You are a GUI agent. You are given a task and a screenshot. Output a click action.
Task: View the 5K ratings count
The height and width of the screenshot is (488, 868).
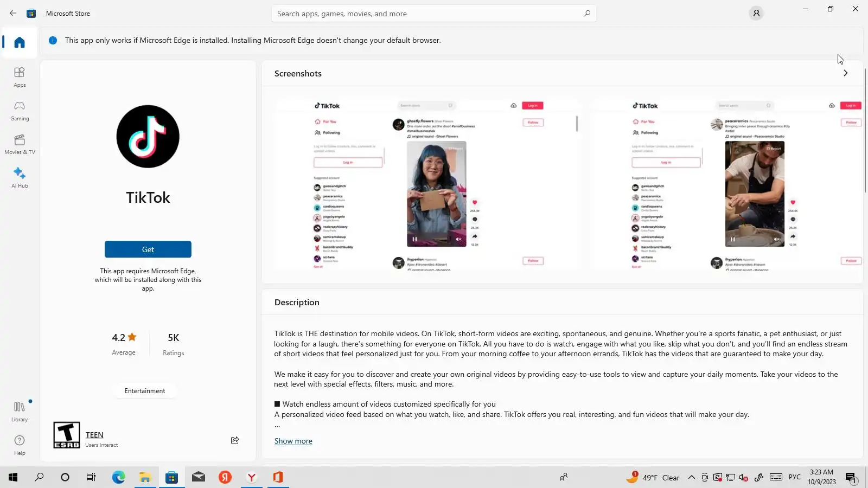(x=174, y=344)
